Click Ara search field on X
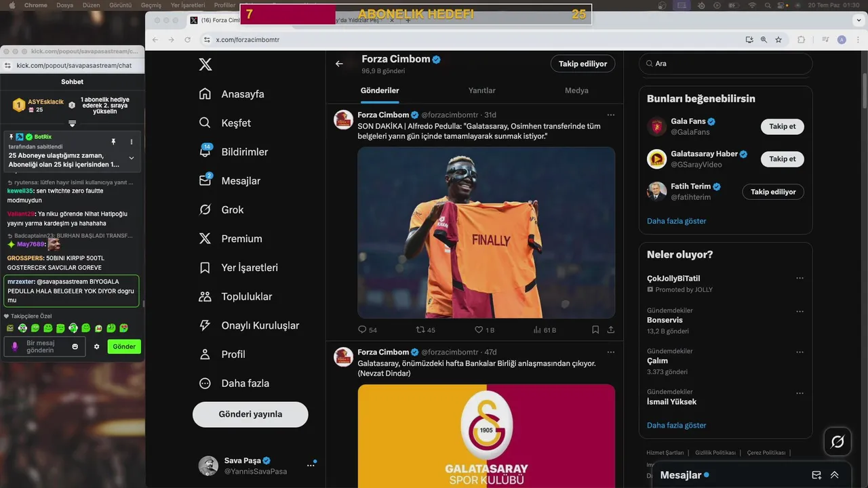Viewport: 868px width, 488px height. (726, 64)
